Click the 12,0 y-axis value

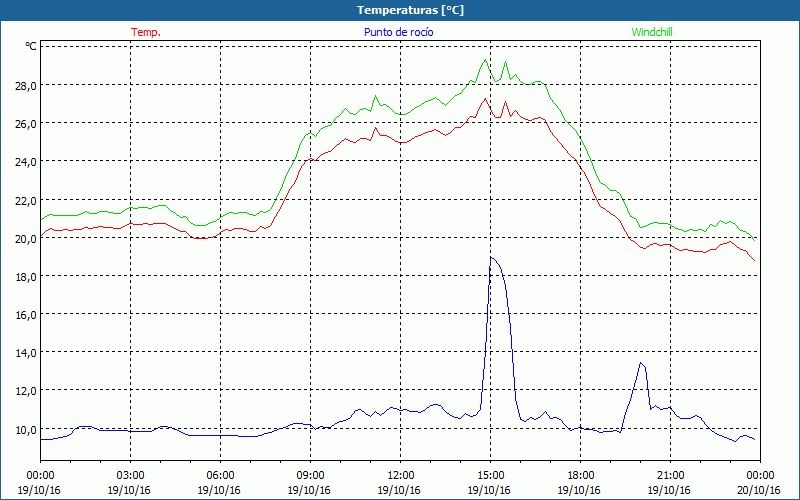[26, 391]
